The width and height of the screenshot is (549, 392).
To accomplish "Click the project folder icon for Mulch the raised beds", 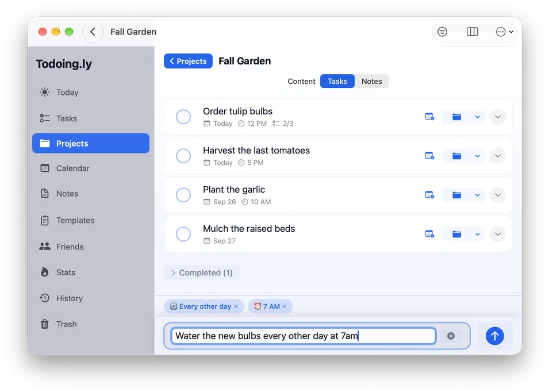I will (x=456, y=234).
